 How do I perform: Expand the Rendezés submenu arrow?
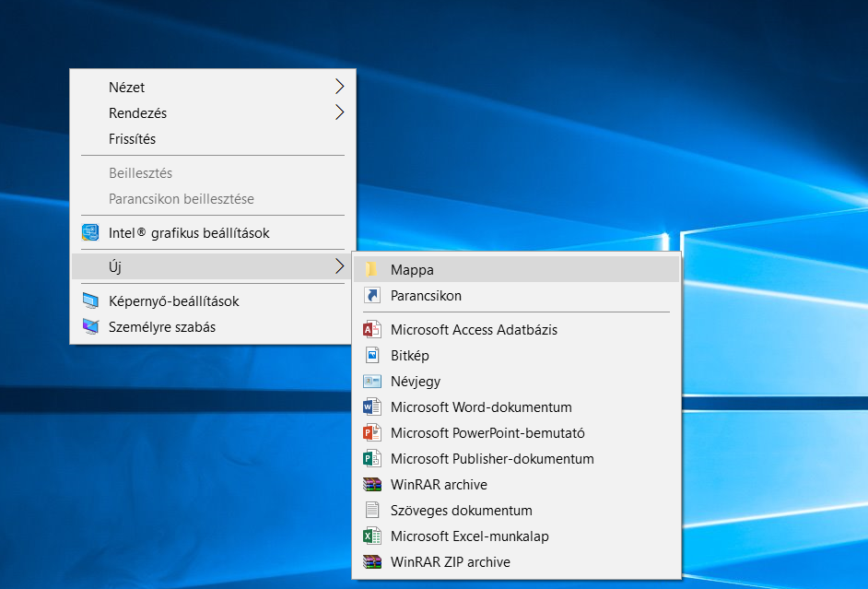[339, 113]
